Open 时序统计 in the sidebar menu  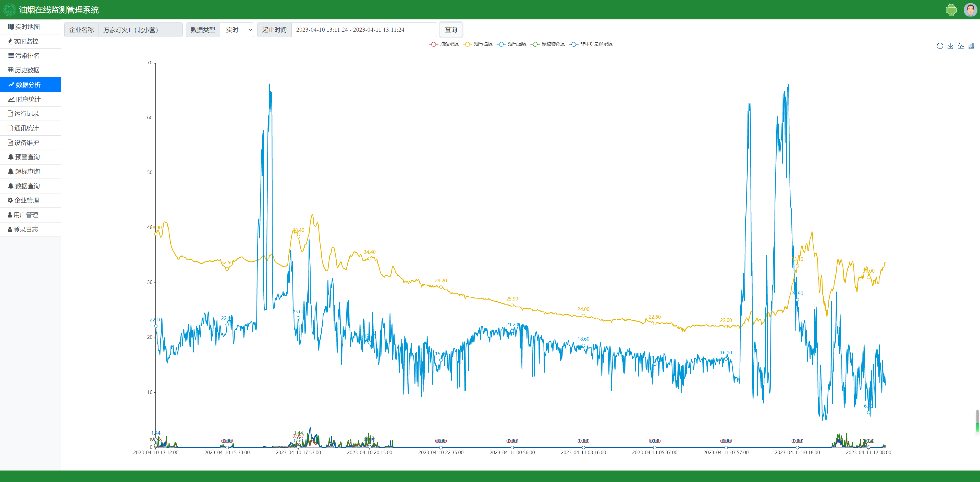click(x=28, y=99)
